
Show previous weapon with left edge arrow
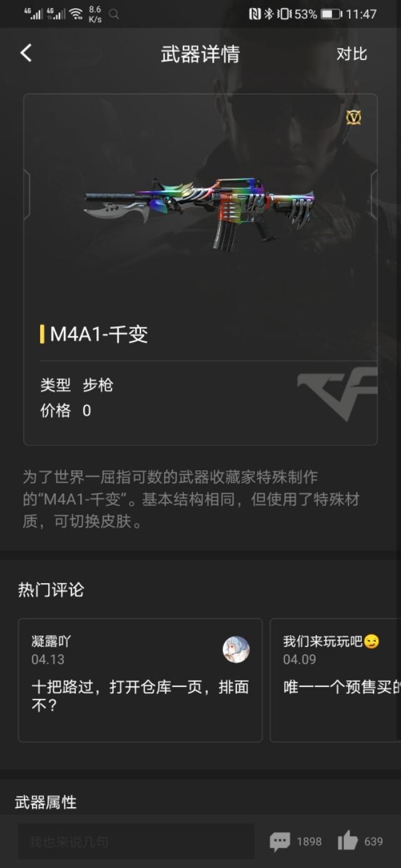pyautogui.click(x=26, y=195)
